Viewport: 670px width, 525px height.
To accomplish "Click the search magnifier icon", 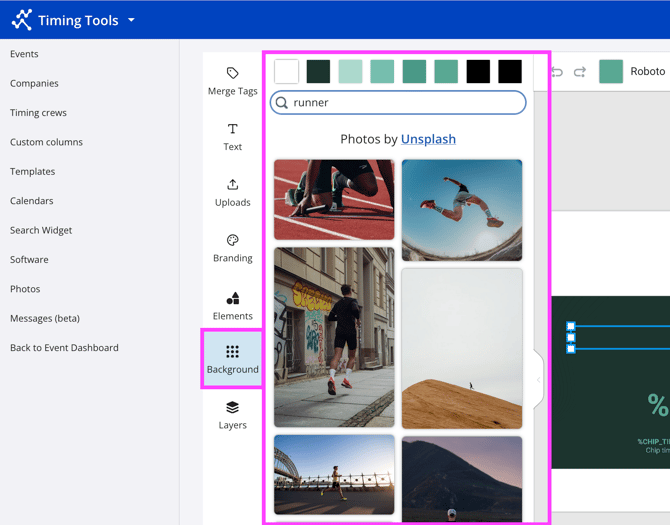I will [282, 103].
